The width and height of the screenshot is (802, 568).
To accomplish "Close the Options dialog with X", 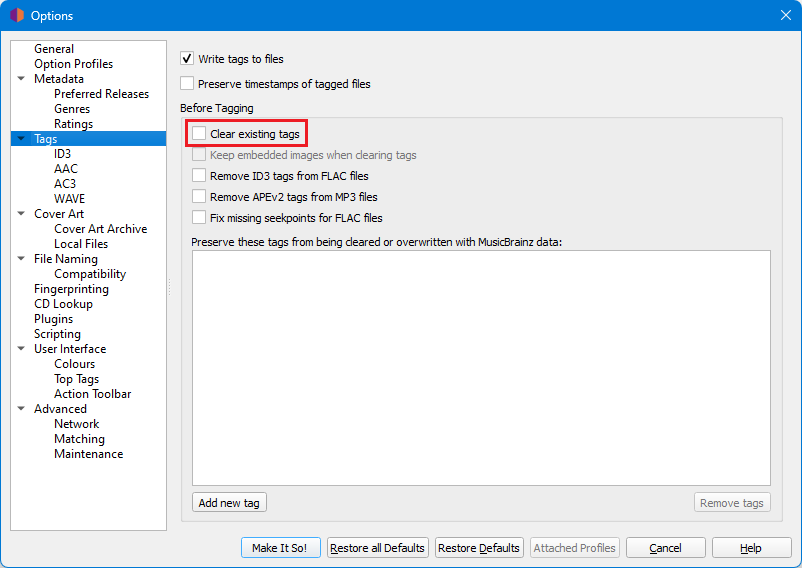I will 786,15.
